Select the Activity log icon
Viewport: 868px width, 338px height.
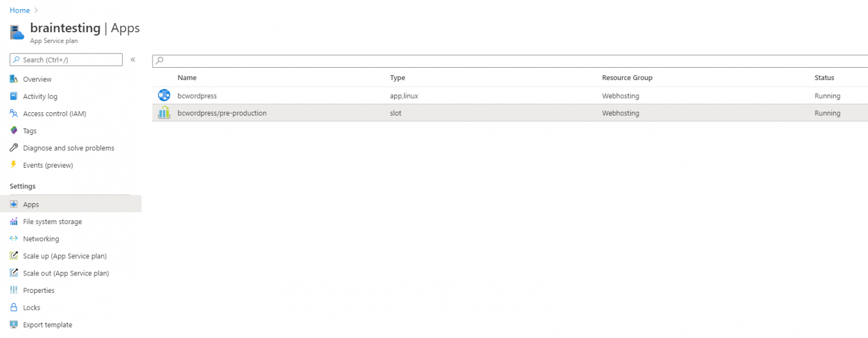tap(14, 96)
